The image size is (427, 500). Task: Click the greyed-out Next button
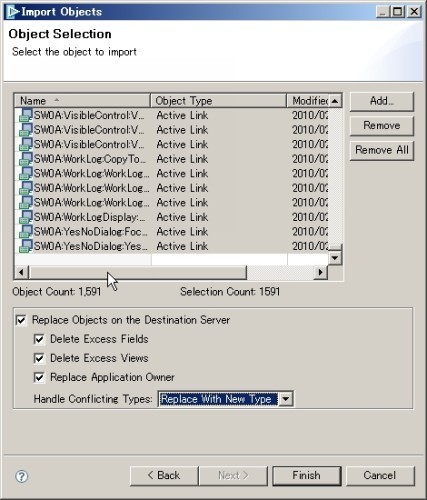pyautogui.click(x=233, y=476)
